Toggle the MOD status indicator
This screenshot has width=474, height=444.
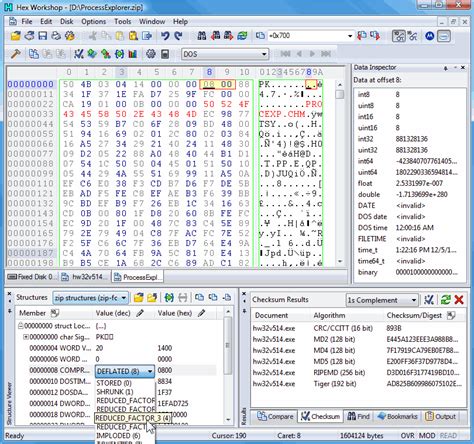tap(427, 435)
